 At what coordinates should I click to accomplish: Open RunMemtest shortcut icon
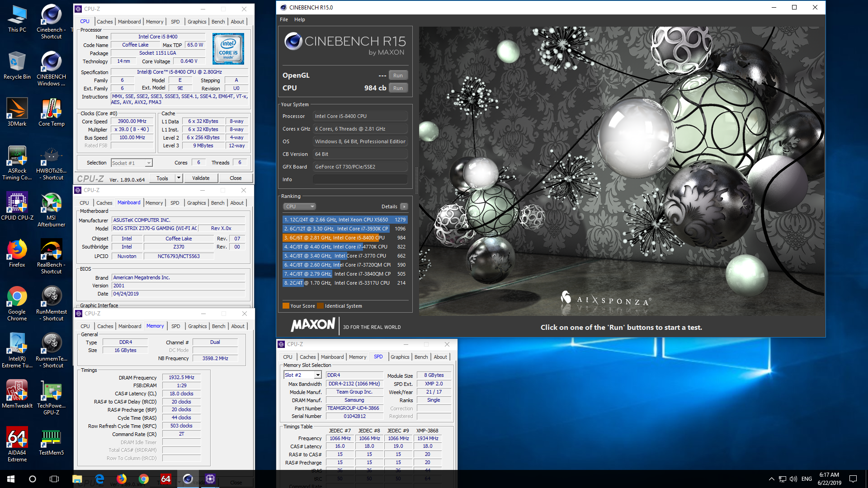coord(51,304)
